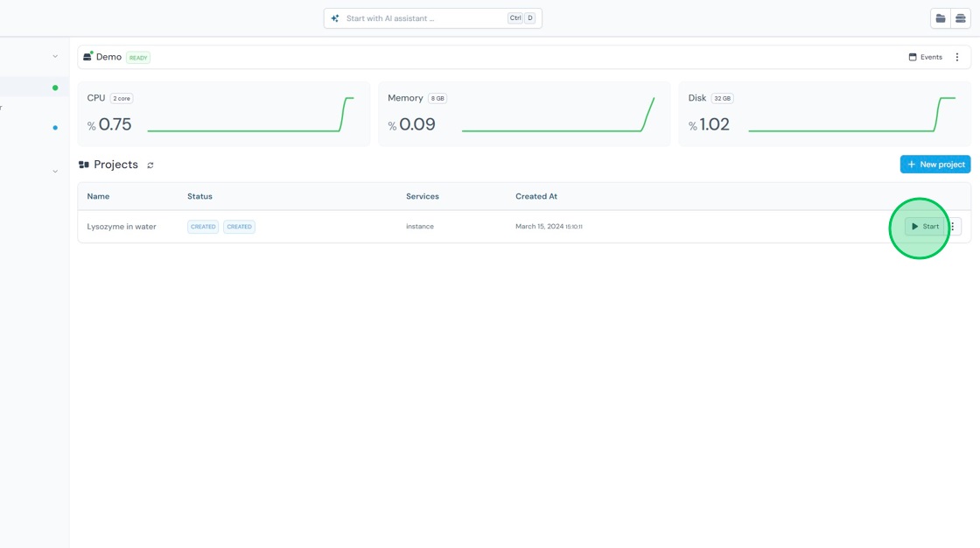The image size is (980, 548).
Task: Click the Projects section icon
Action: 84,165
